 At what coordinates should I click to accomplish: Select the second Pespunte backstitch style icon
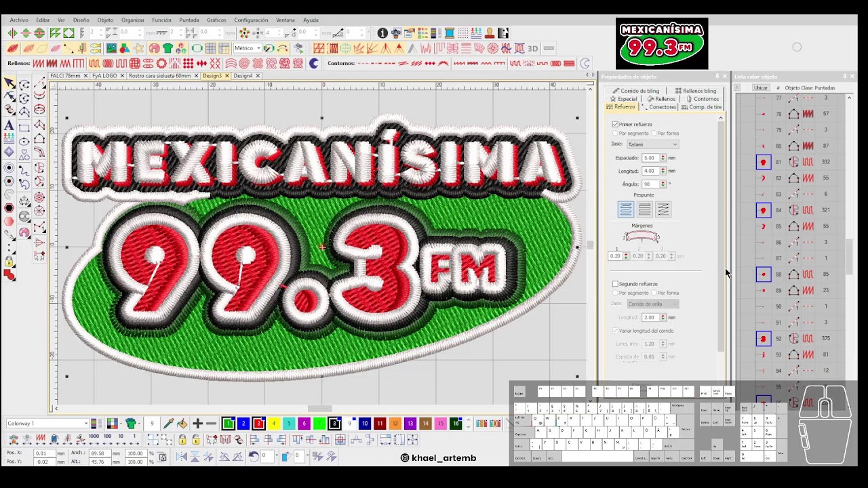pos(645,209)
